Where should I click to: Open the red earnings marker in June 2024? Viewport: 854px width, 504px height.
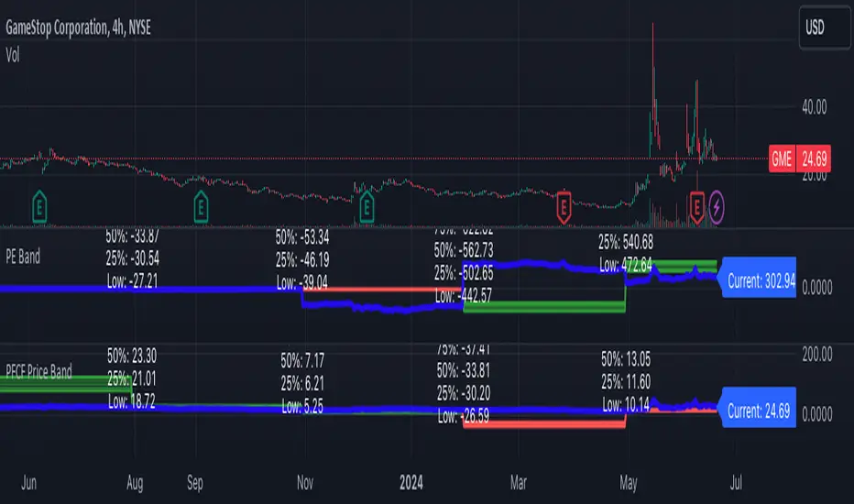(696, 207)
